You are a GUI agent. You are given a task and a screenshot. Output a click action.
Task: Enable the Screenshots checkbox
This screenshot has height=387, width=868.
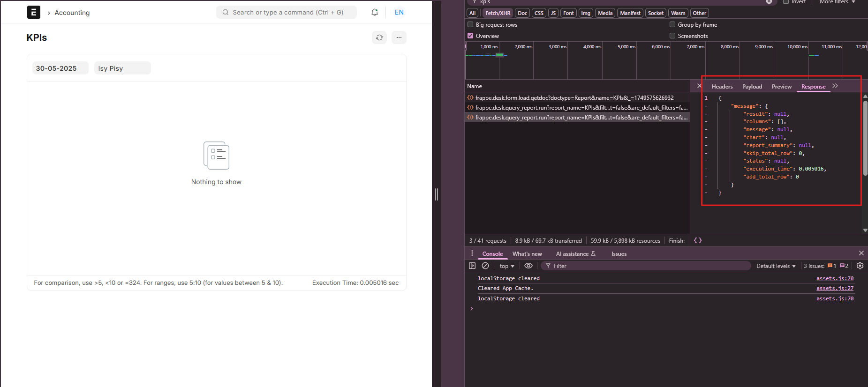tap(672, 36)
